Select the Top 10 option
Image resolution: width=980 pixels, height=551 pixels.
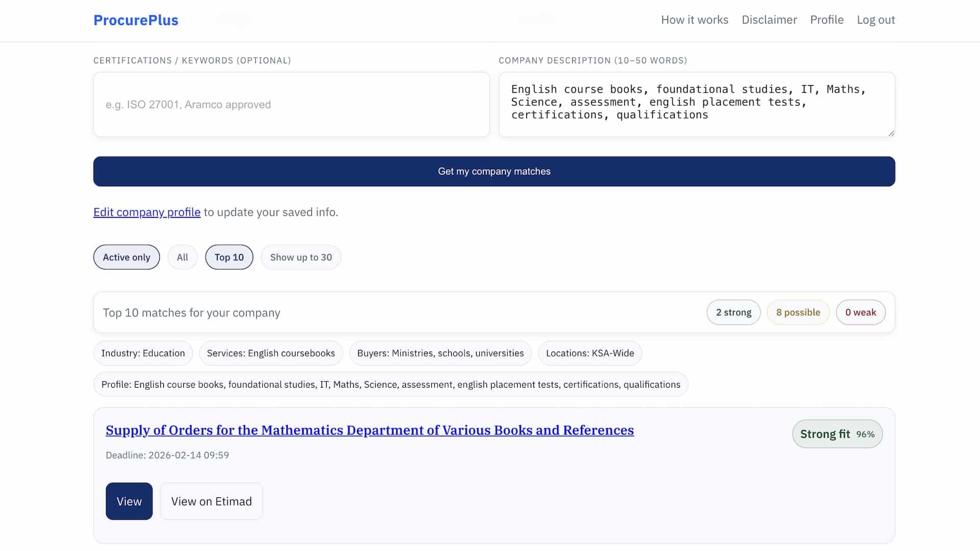[229, 257]
